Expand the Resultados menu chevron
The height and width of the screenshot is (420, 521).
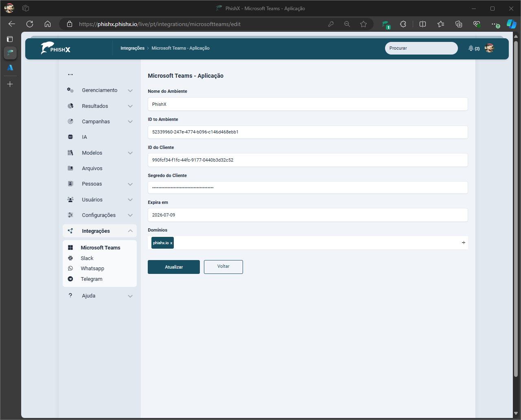130,106
